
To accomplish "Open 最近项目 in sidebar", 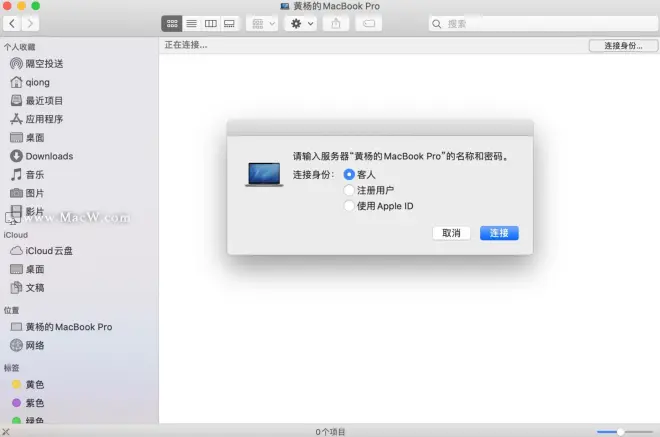I will point(37,101).
